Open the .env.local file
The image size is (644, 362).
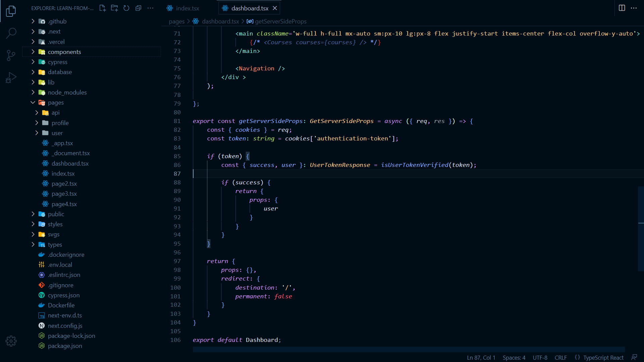coord(92,265)
